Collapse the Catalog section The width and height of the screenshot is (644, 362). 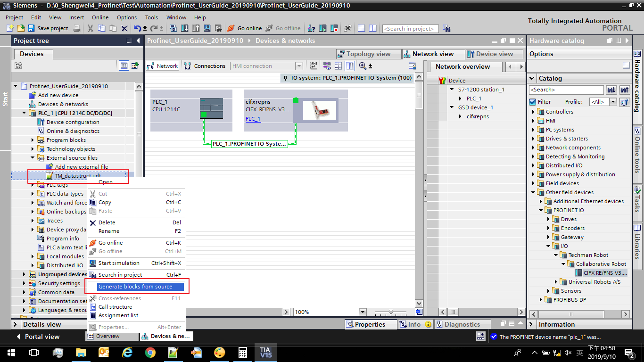[532, 78]
